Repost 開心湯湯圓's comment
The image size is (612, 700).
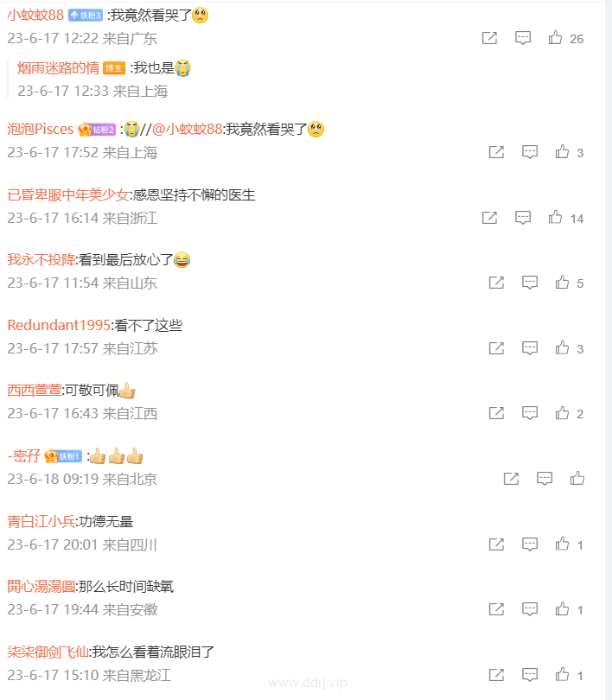click(496, 609)
